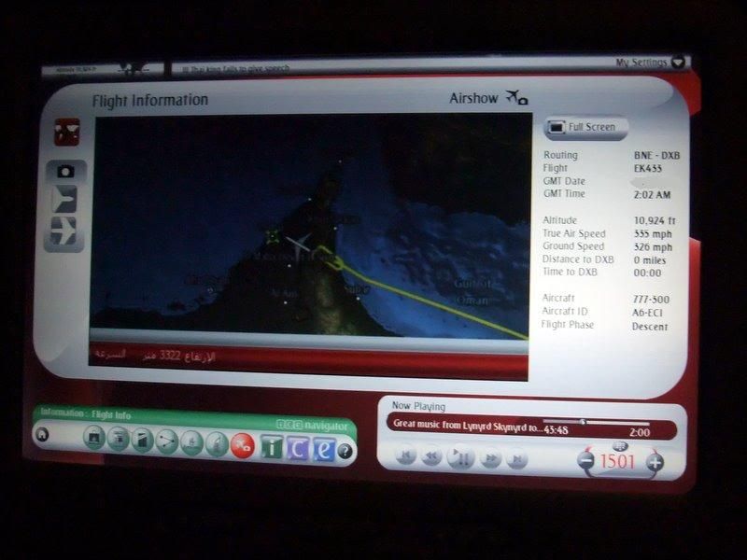747x560 pixels.
Task: Click the 'Information : Flight Info' breadcrumb
Action: (x=86, y=413)
